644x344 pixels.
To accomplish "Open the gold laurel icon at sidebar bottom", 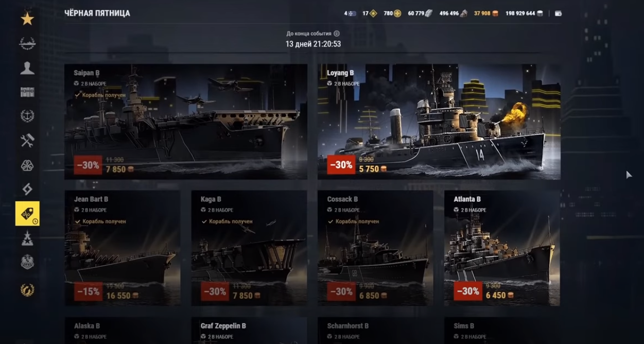I will pyautogui.click(x=27, y=290).
